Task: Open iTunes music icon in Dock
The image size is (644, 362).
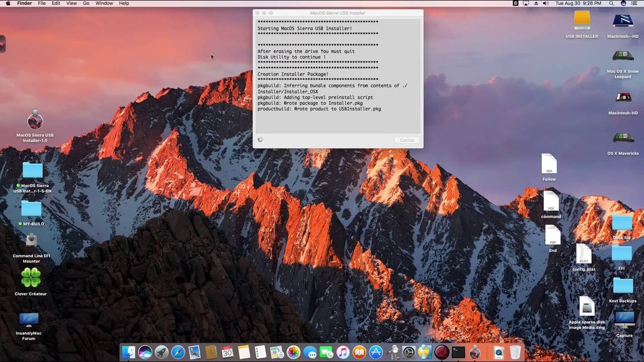Action: (343, 352)
